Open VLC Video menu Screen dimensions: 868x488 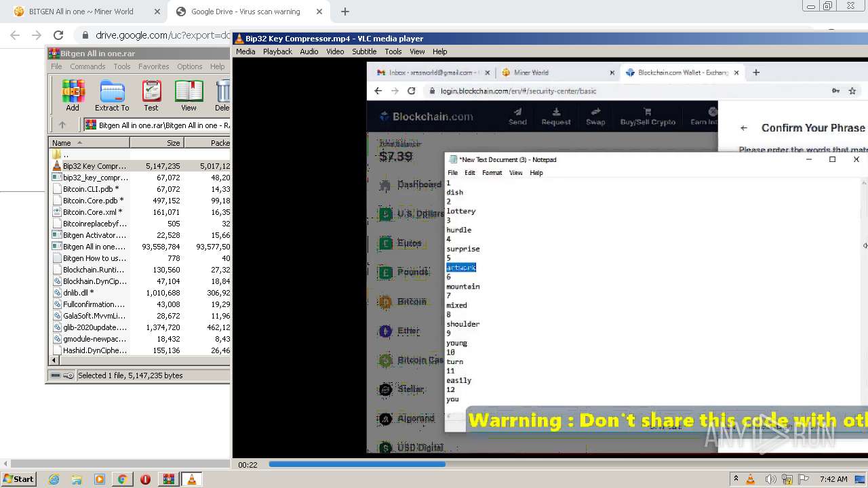point(335,52)
